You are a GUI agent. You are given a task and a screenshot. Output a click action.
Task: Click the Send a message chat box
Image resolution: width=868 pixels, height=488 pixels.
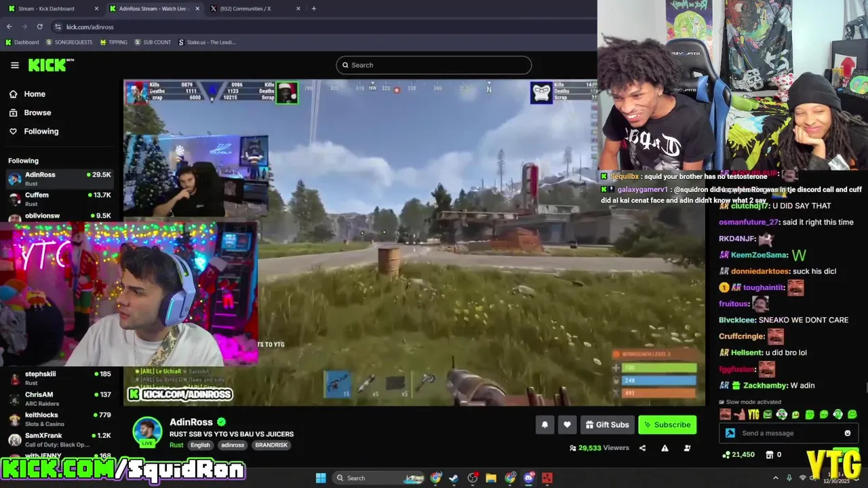[790, 433]
